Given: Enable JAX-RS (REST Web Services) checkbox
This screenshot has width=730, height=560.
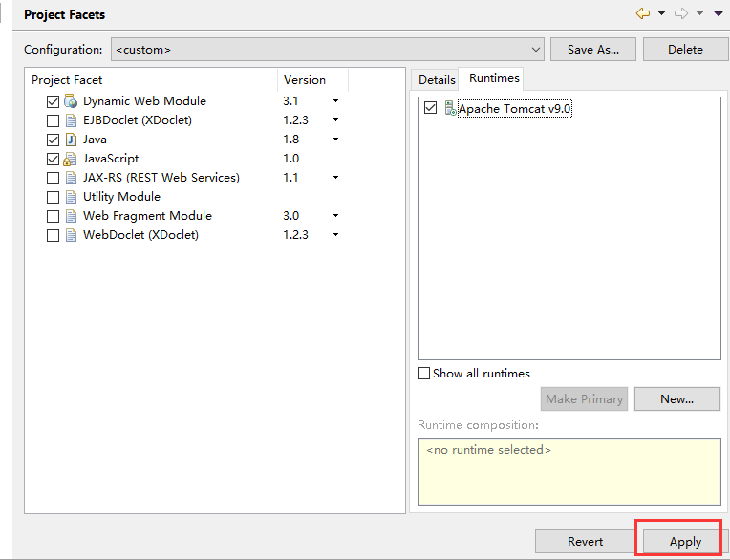Looking at the screenshot, I should coord(54,178).
